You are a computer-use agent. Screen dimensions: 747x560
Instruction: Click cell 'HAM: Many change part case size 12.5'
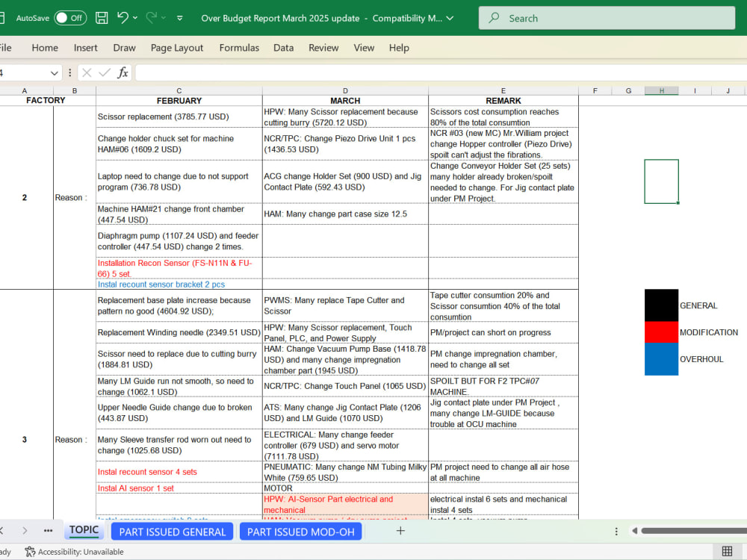(x=345, y=214)
